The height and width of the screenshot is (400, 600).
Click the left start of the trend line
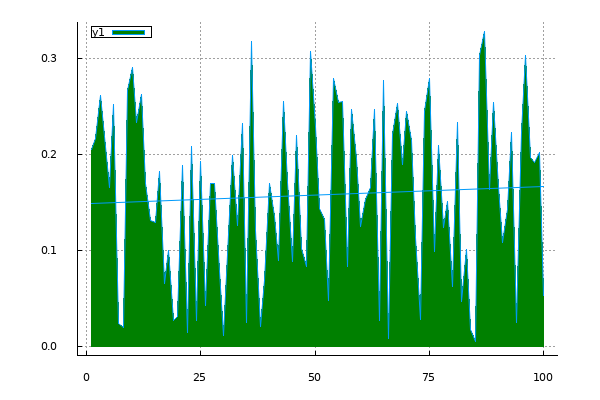(x=91, y=204)
